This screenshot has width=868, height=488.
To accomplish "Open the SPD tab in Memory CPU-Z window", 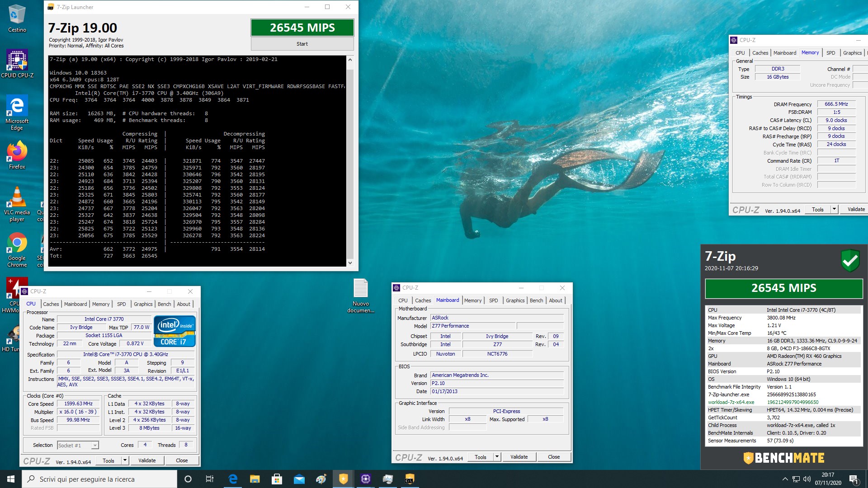I will click(830, 53).
